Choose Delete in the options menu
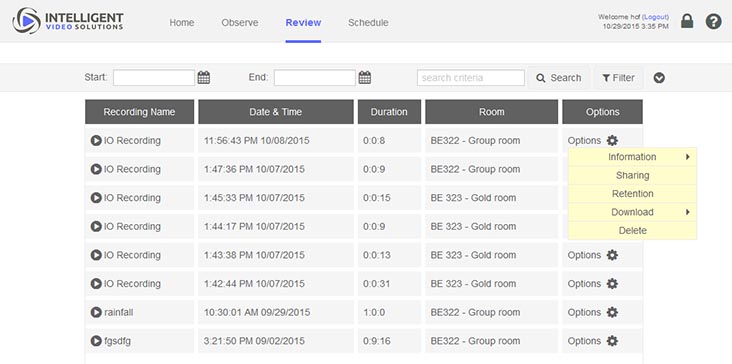Viewport: 732px width, 364px height. [x=632, y=231]
